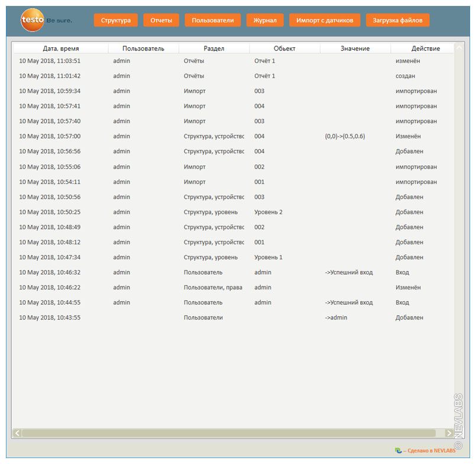Sort by Дата, время column header
Image resolution: width=476 pixels, height=464 pixels.
click(x=61, y=49)
